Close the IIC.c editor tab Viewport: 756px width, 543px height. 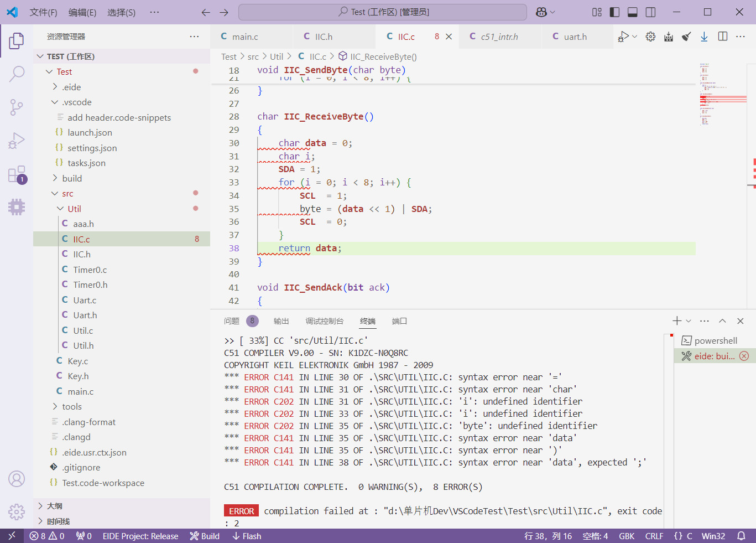(x=449, y=37)
